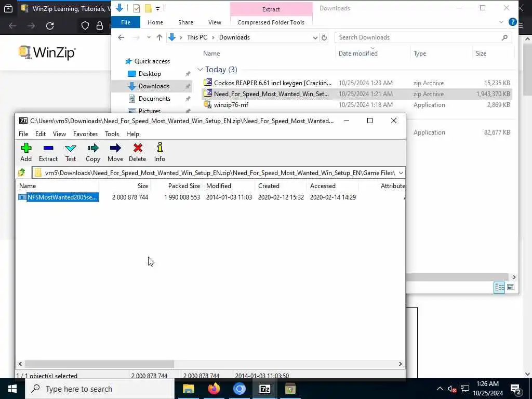
Task: Click the left arrow of 7-Zip horizontal scrollbar
Action: [x=20, y=364]
